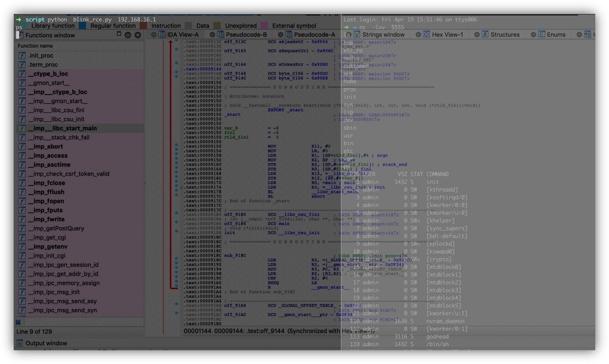Click the Instruction brown legend swatch

click(143, 26)
